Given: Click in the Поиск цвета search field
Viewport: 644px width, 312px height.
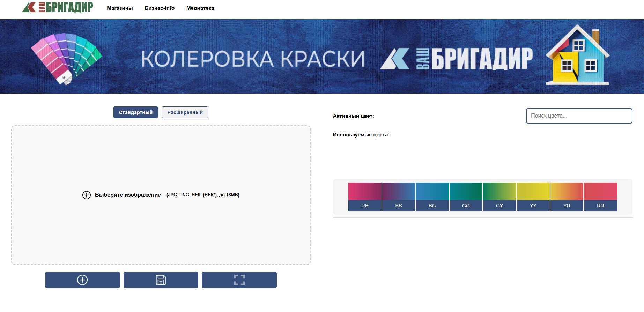Looking at the screenshot, I should [x=579, y=116].
